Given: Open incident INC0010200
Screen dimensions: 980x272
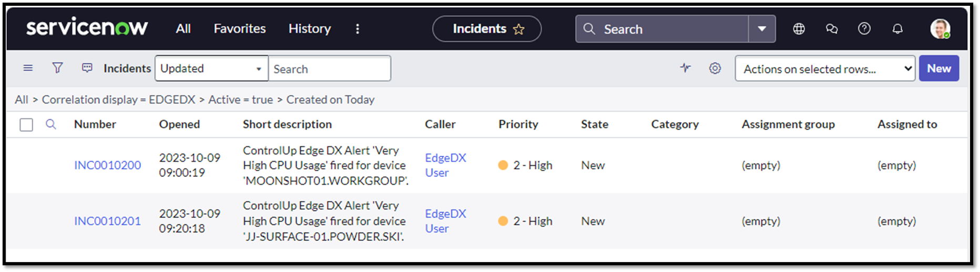Looking at the screenshot, I should click(x=107, y=165).
